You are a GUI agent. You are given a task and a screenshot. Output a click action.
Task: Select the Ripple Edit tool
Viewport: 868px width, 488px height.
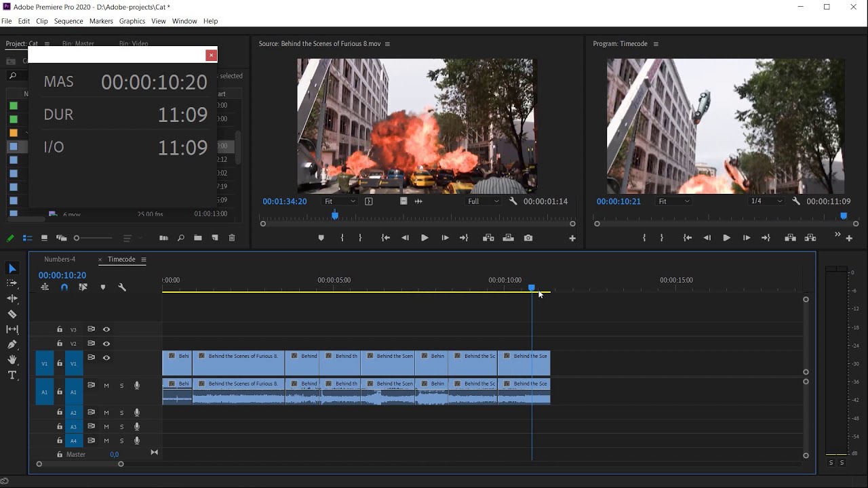[x=12, y=298]
